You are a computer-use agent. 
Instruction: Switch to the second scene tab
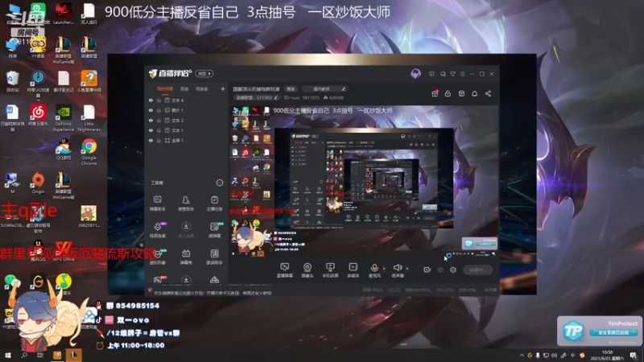[184, 88]
